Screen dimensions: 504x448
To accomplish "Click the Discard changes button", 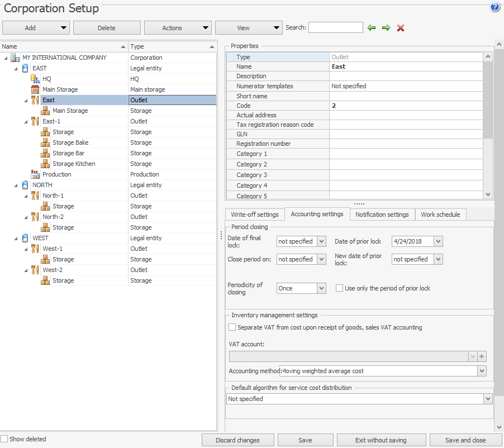I will point(237,440).
